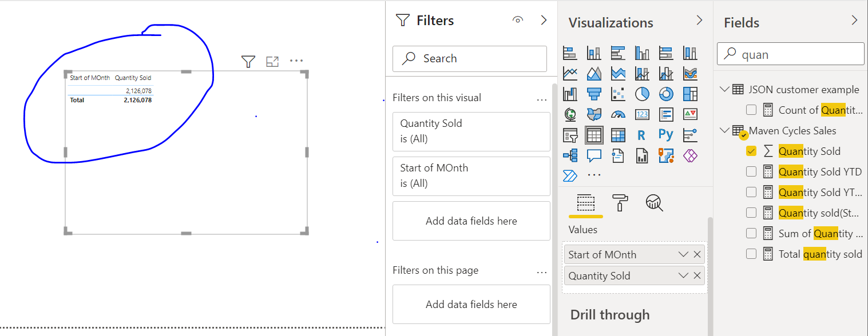Viewport: 868px width, 336px height.
Task: Toggle the Filters pane eye icon
Action: coord(518,21)
